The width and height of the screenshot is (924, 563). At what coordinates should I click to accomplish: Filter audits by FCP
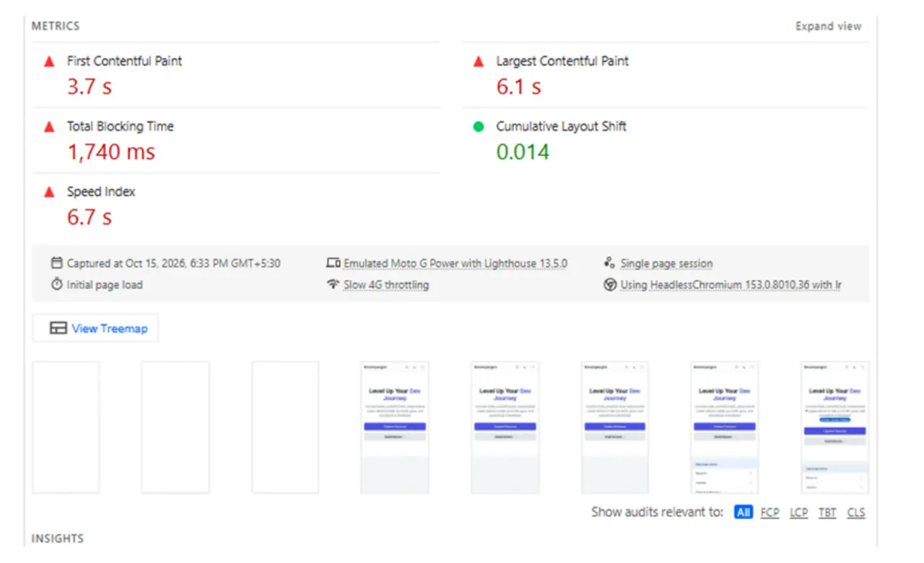click(770, 512)
